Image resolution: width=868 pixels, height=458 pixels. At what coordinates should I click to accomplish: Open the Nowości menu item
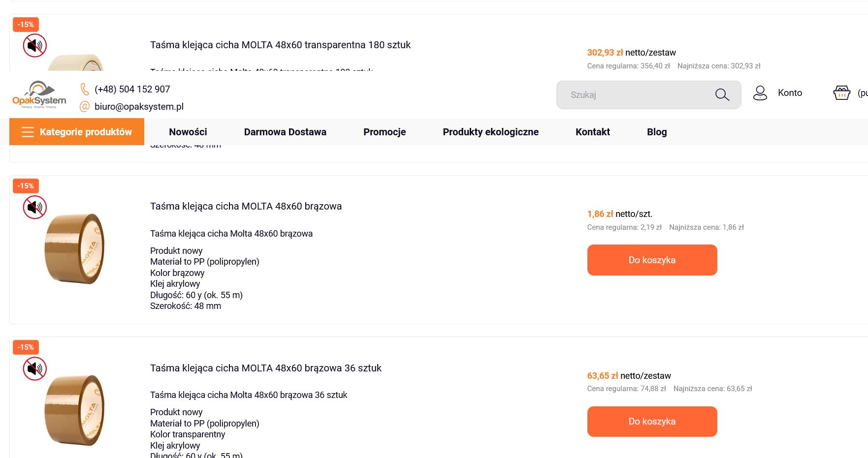(x=188, y=132)
